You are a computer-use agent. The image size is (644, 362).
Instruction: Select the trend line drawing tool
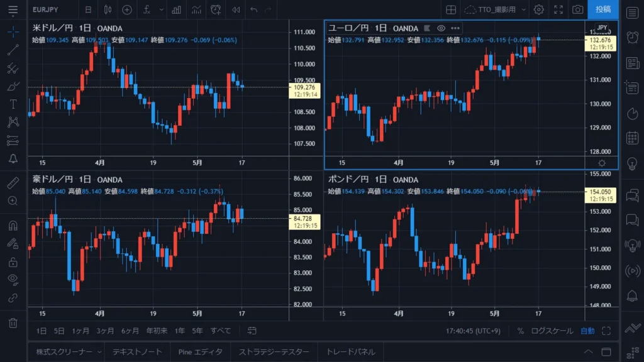pos(13,50)
